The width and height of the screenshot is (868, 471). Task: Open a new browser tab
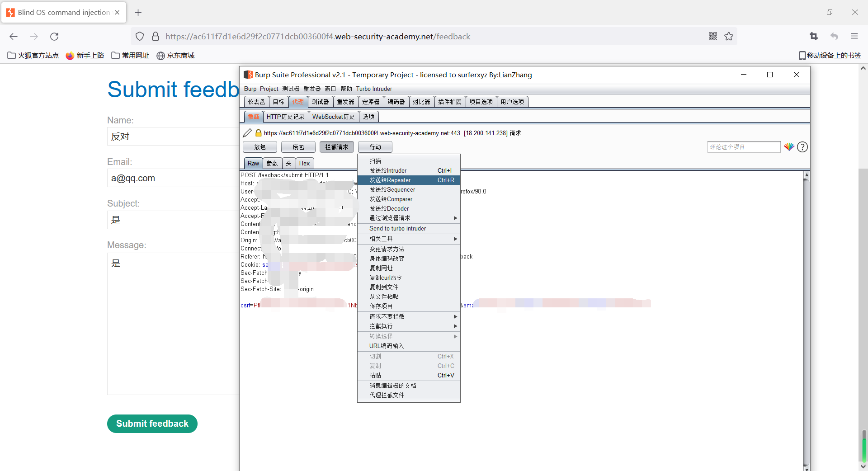point(138,13)
